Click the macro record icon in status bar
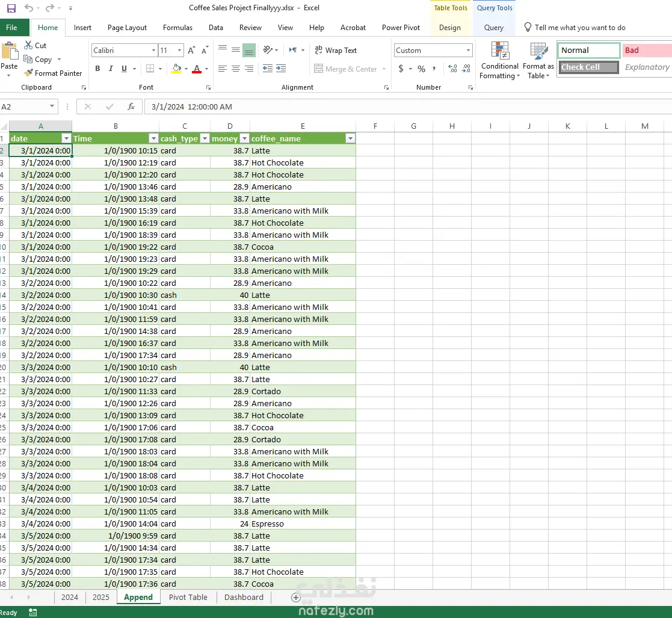672x618 pixels. (x=33, y=613)
